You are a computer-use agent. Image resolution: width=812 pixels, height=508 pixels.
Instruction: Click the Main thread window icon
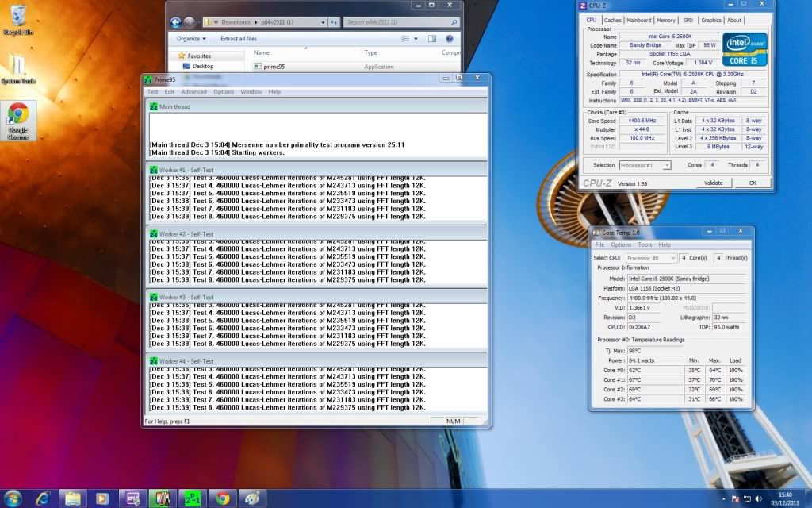click(x=153, y=107)
